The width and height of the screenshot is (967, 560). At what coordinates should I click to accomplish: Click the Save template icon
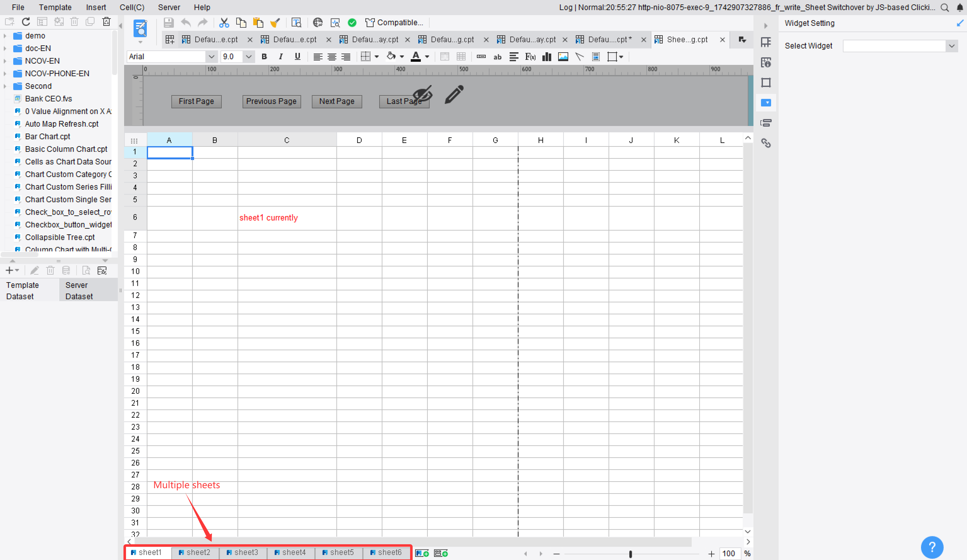click(168, 23)
